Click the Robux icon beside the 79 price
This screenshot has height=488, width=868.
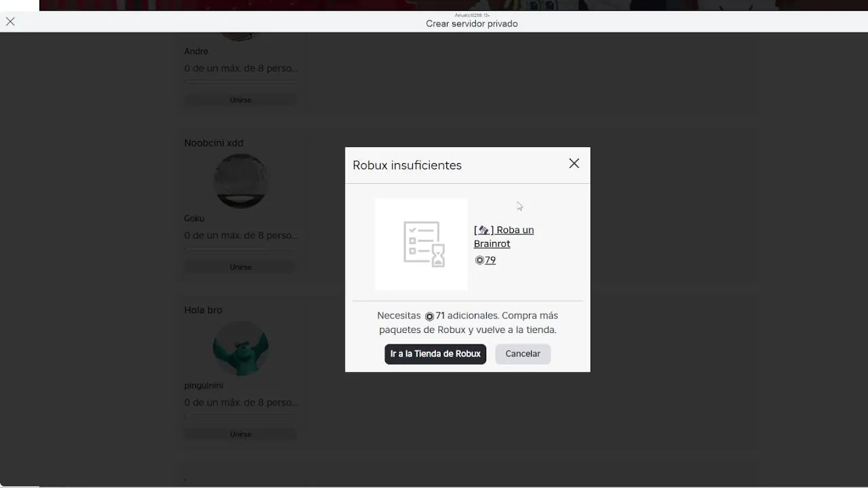click(x=479, y=260)
